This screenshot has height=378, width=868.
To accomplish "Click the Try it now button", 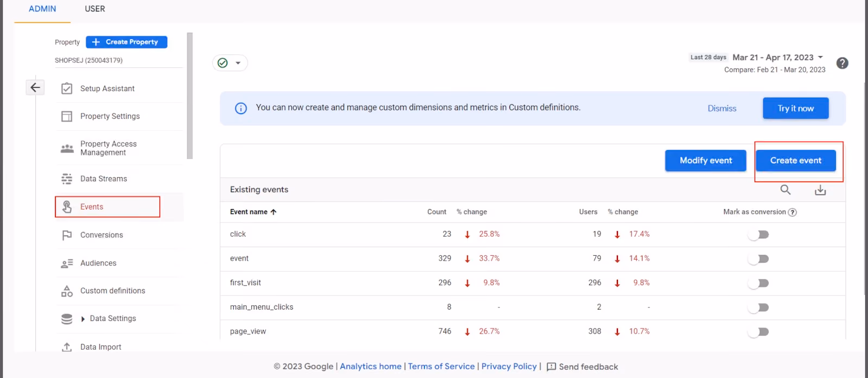I will 796,108.
